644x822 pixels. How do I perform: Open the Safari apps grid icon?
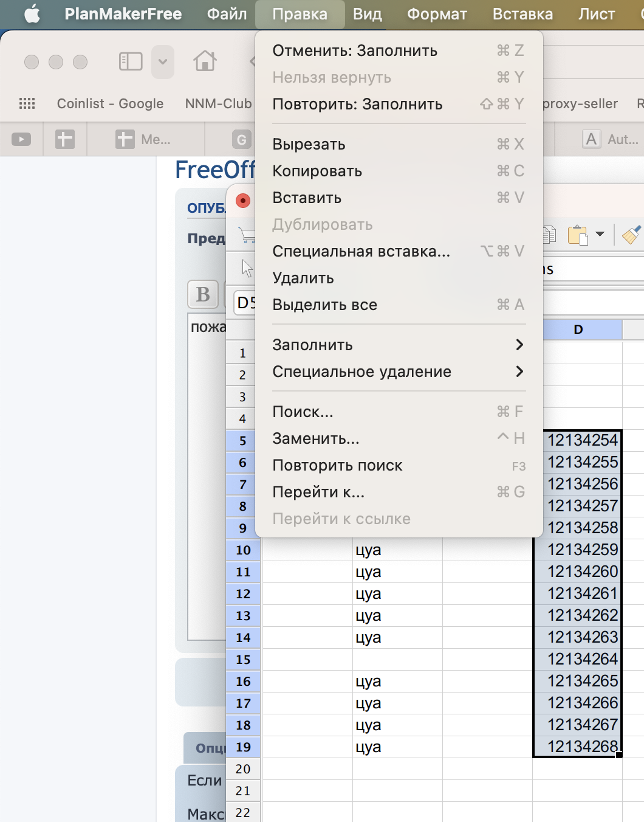pos(27,104)
